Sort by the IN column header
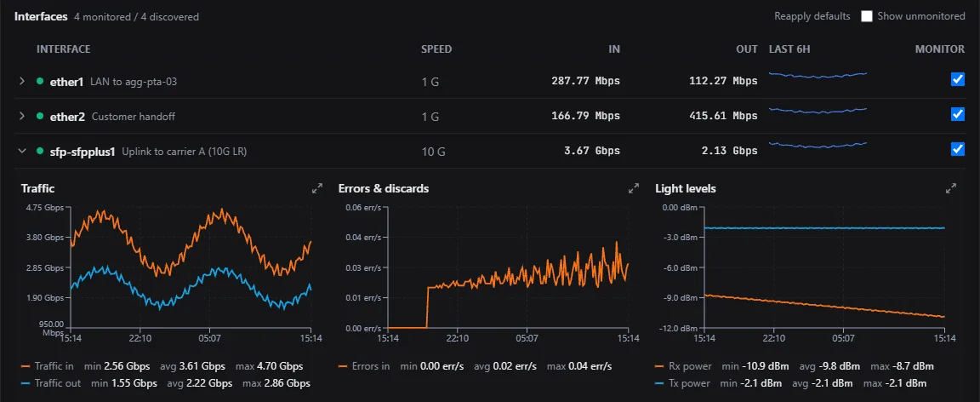 [614, 49]
